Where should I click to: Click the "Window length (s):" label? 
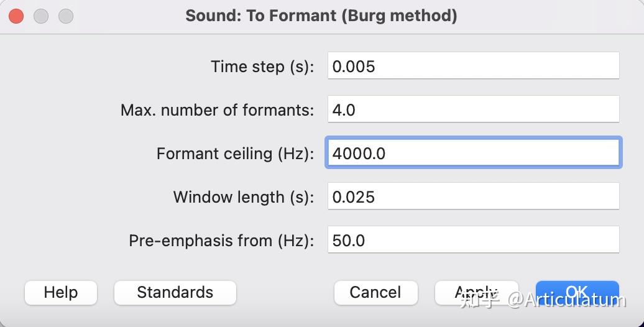(x=244, y=197)
